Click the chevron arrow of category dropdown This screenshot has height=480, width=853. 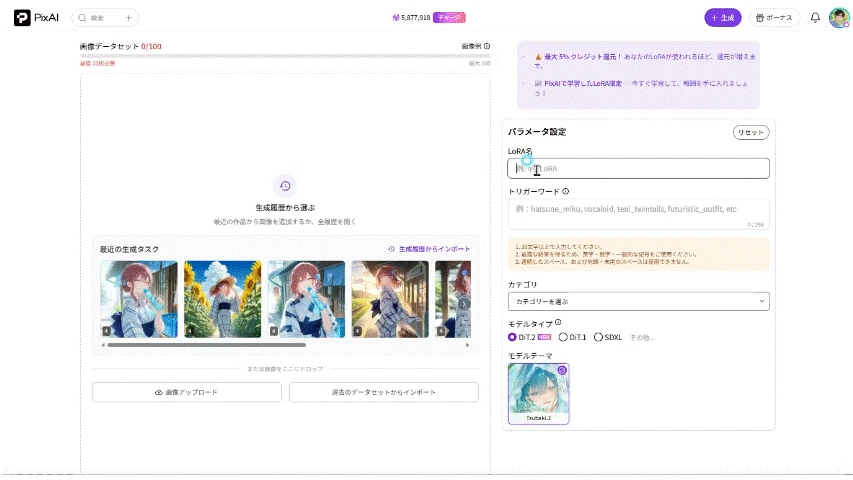pyautogui.click(x=762, y=301)
